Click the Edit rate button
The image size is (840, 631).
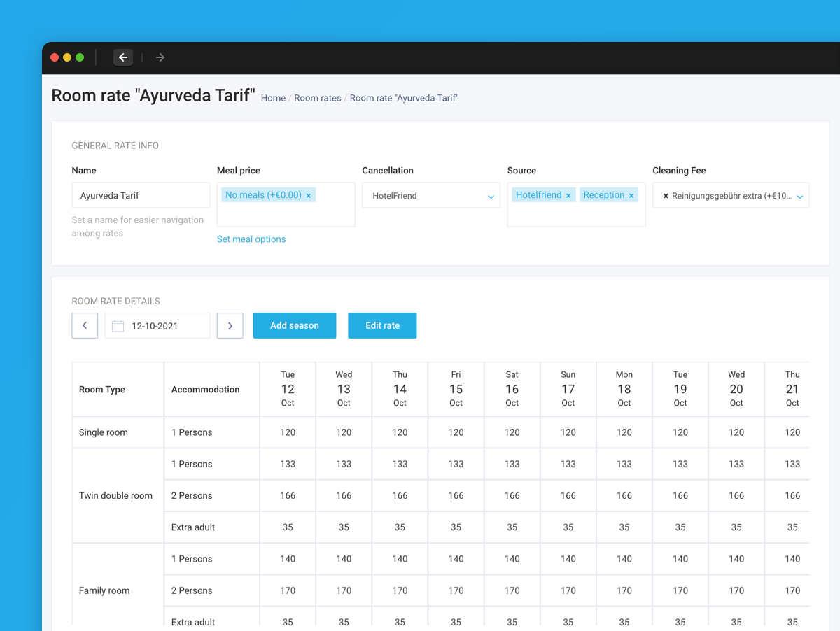click(x=382, y=326)
